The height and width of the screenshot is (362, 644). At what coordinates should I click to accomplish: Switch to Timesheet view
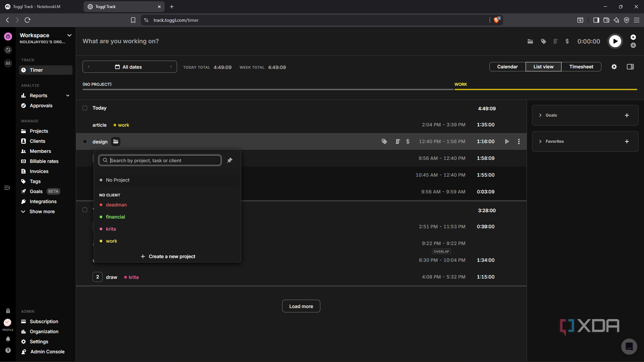(581, 67)
